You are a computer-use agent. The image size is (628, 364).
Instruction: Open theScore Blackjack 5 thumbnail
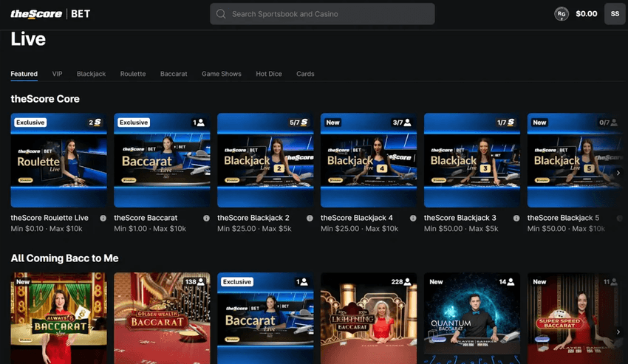pyautogui.click(x=575, y=160)
